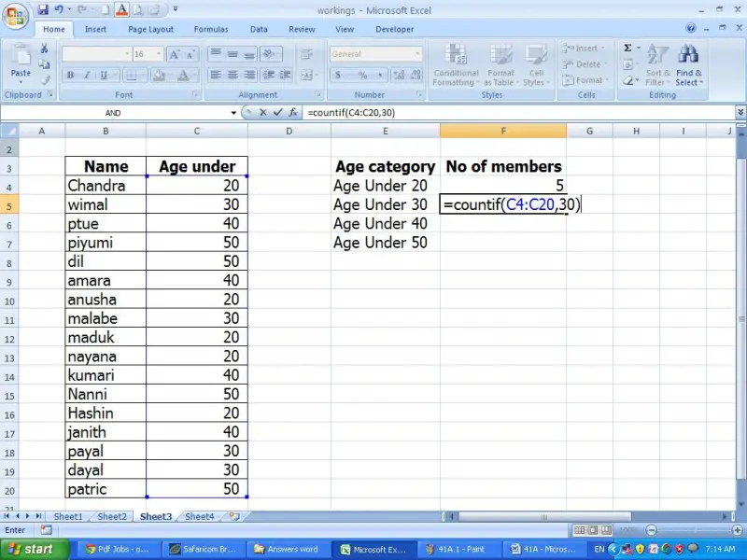747x560 pixels.
Task: Toggle Bottom Align
Action: click(x=249, y=53)
